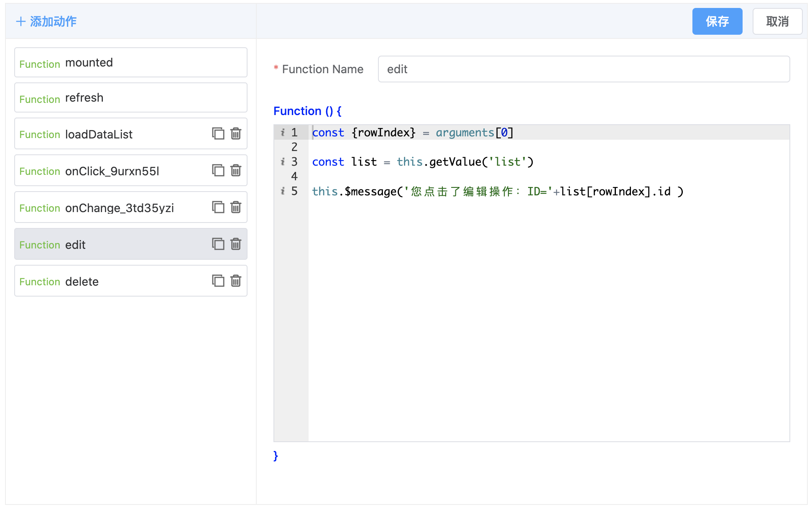The width and height of the screenshot is (812, 512).
Task: Delete the onChange_3td35yzi function
Action: [236, 207]
